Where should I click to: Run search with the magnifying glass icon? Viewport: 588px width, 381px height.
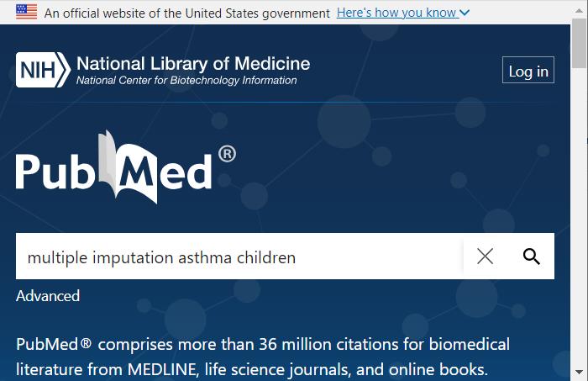coord(532,257)
